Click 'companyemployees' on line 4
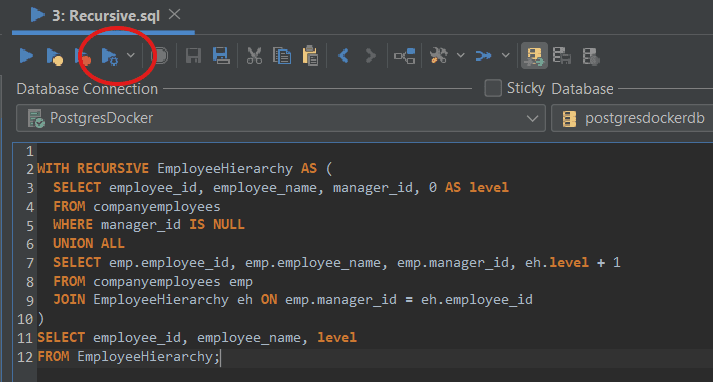Image resolution: width=713 pixels, height=382 pixels. point(157,206)
